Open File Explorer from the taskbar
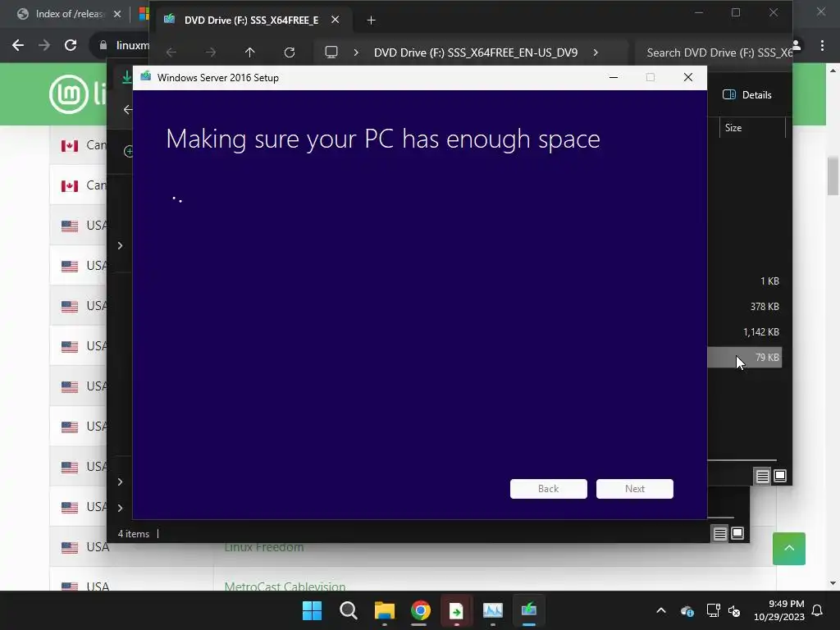 (x=384, y=610)
